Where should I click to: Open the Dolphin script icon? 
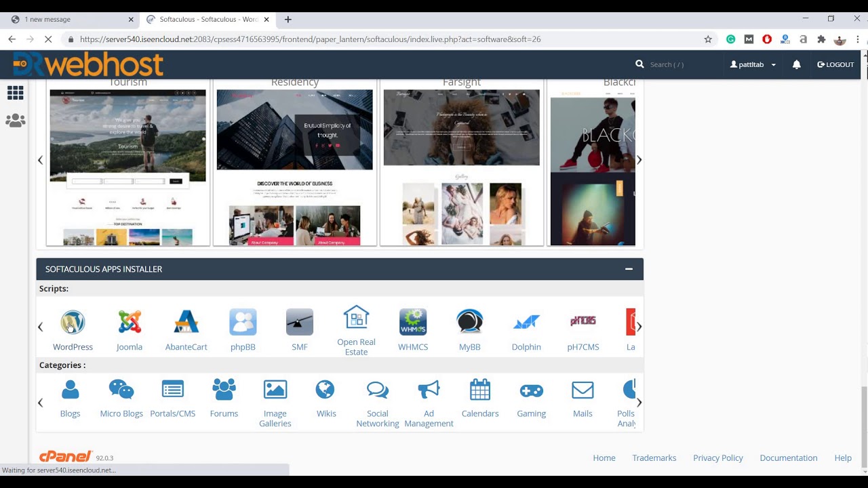526,322
